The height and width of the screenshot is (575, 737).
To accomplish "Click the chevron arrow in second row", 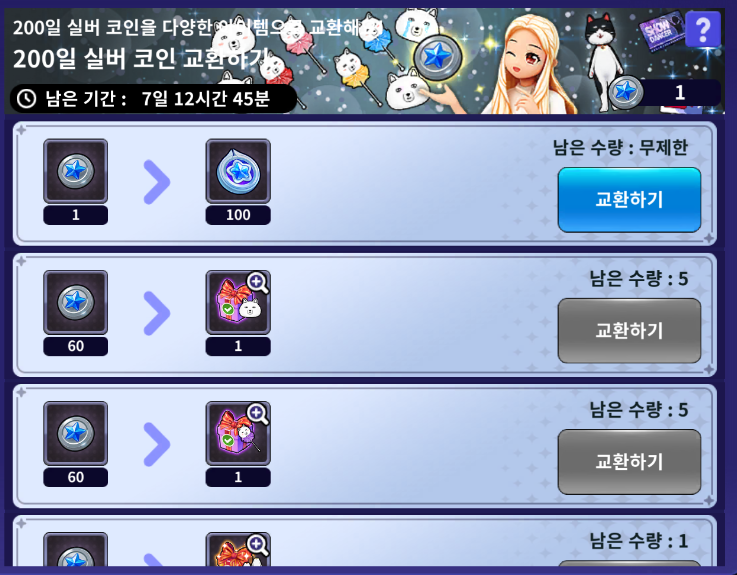I will [157, 313].
